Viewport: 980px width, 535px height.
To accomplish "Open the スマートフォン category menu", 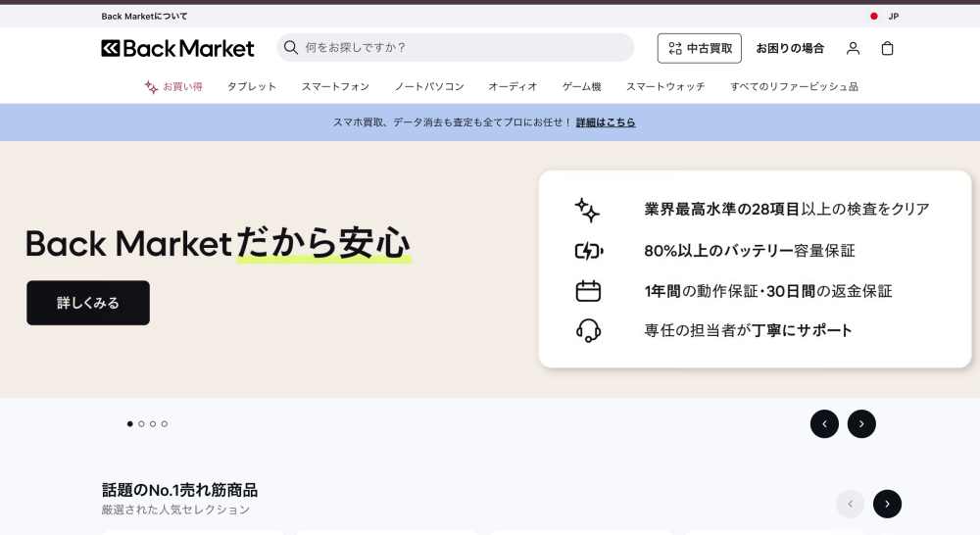I will point(335,86).
